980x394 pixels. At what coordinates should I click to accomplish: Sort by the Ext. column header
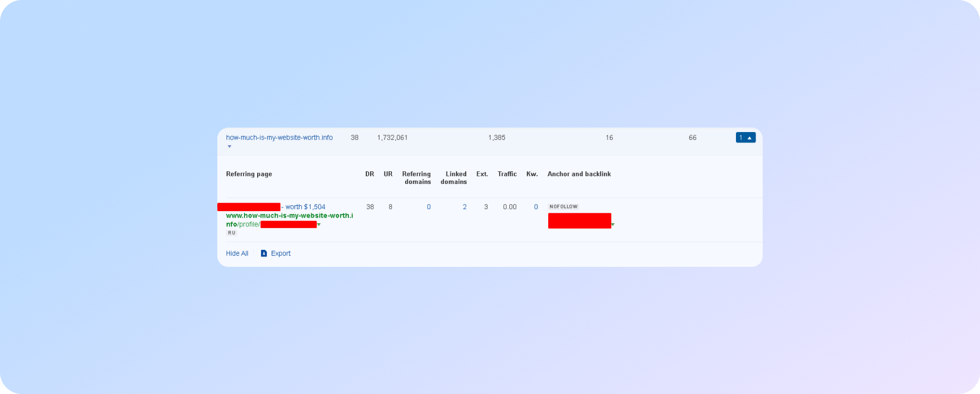point(482,174)
